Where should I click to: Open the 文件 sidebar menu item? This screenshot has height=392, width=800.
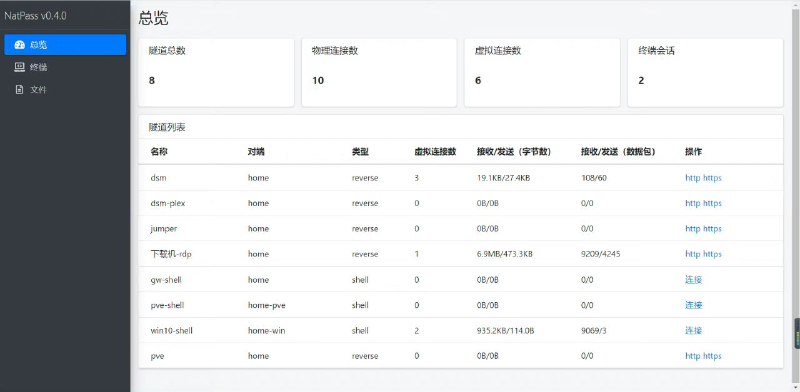click(65, 89)
